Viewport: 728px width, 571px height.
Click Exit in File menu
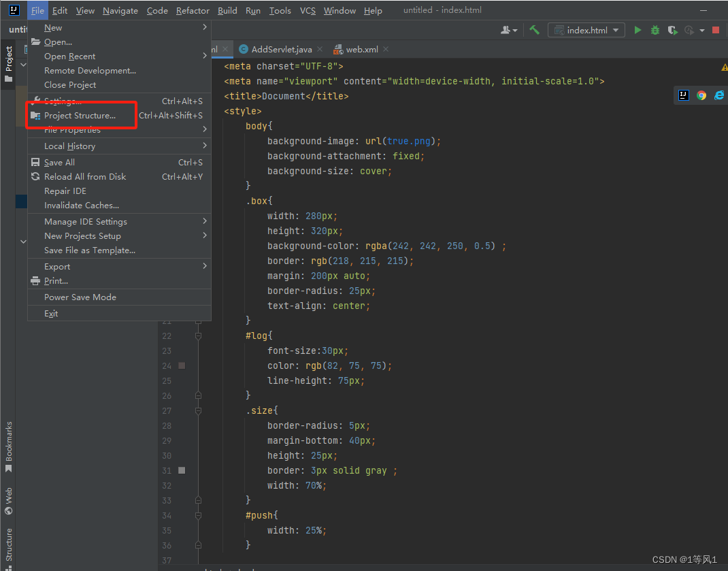119,314
